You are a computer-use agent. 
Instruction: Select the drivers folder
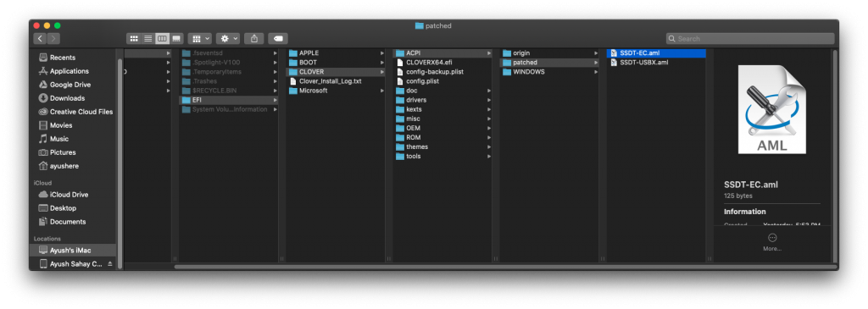coord(442,100)
